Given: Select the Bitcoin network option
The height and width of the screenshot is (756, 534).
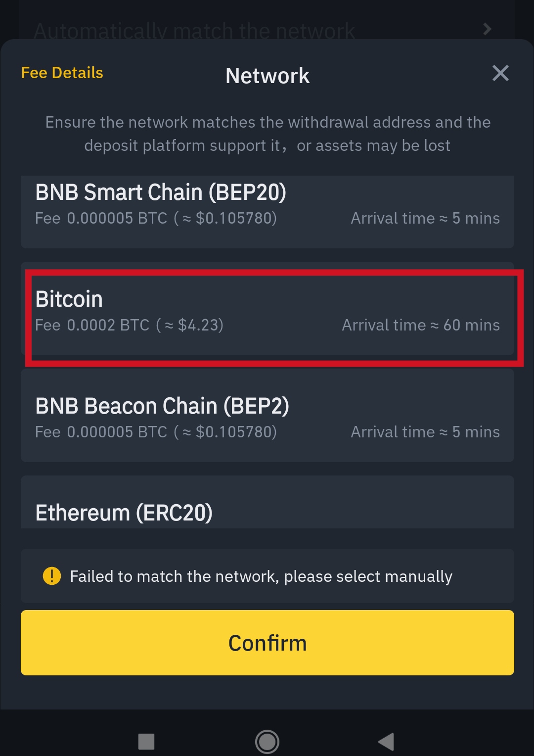Looking at the screenshot, I should [267, 312].
